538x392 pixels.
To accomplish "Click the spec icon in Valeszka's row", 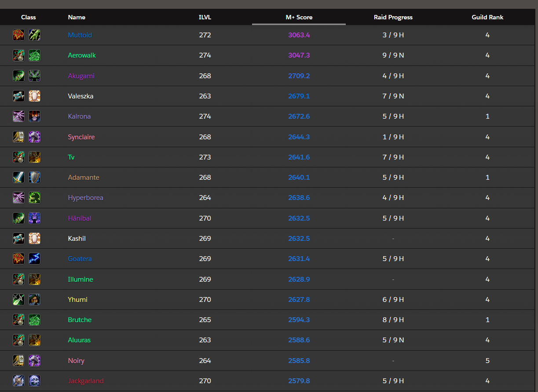I will click(x=35, y=96).
